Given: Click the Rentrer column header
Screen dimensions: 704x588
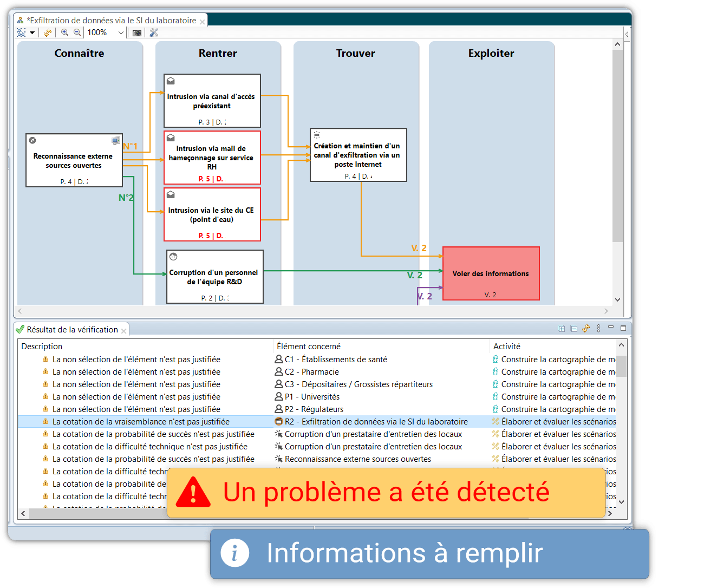Looking at the screenshot, I should pyautogui.click(x=218, y=53).
